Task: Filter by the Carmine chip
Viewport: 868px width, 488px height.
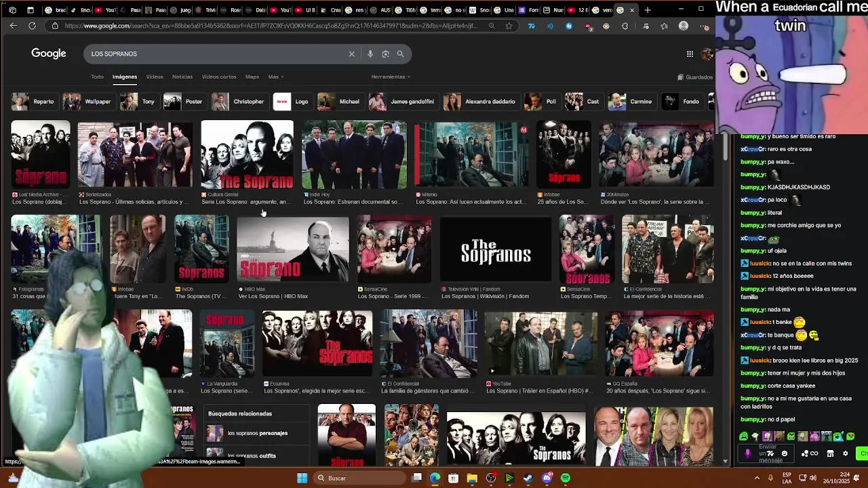Action: tap(631, 102)
